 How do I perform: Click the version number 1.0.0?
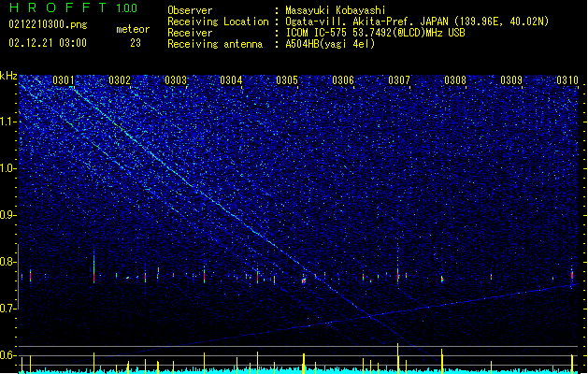coord(126,8)
